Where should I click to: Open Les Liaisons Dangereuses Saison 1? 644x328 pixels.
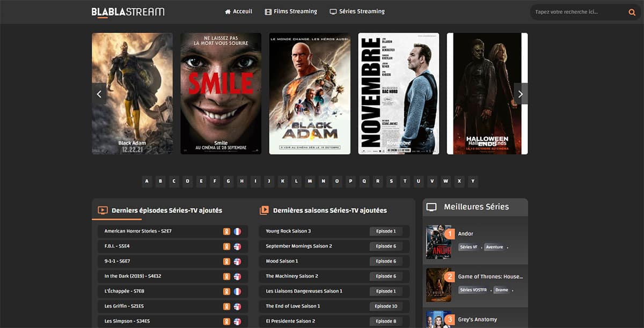304,291
